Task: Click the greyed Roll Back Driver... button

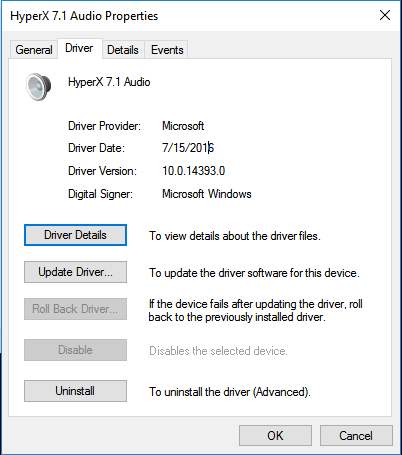Action: 75,309
